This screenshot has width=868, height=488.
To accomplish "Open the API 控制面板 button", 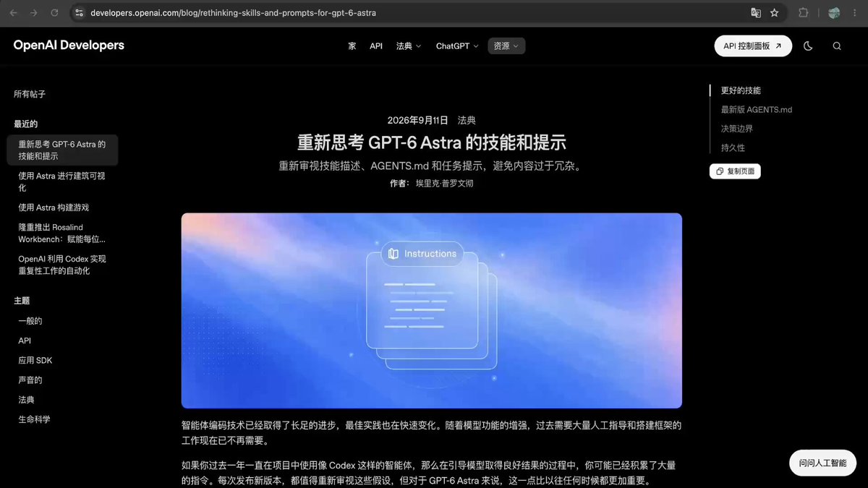I will [x=753, y=46].
